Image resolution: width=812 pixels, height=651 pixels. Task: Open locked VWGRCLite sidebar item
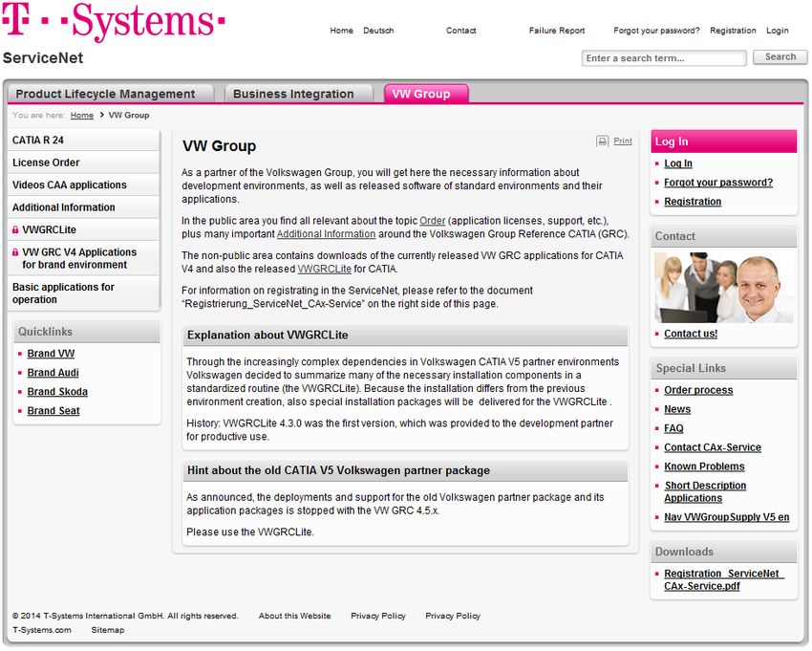point(83,229)
